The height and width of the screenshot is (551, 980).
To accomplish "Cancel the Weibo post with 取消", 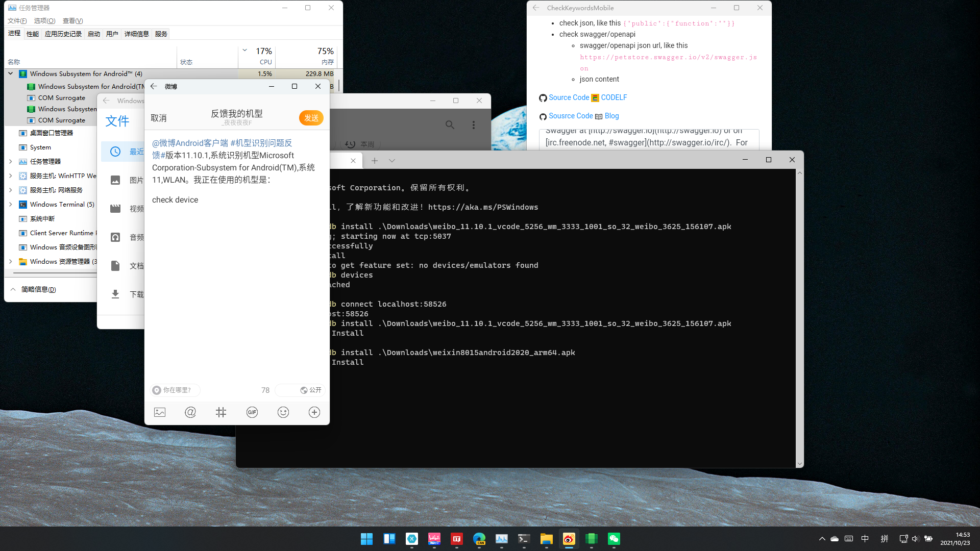I will 159,118.
